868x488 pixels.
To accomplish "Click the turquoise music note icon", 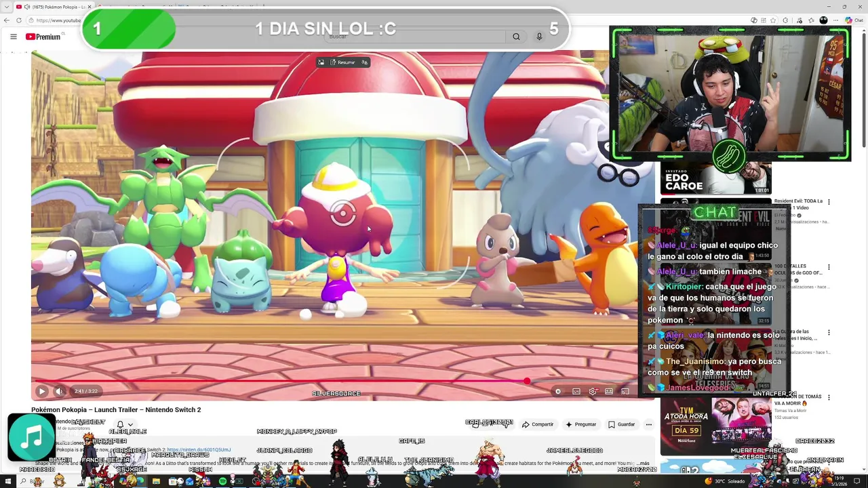I will click(x=31, y=437).
